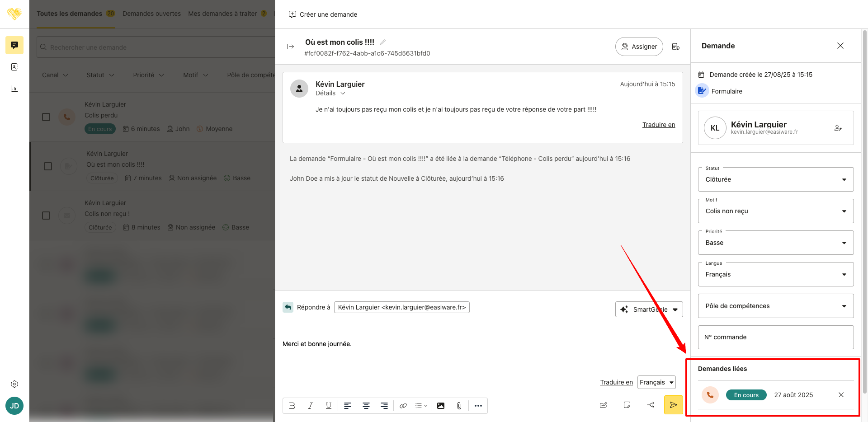
Task: Click Traduire en link under customer message
Action: [x=658, y=125]
